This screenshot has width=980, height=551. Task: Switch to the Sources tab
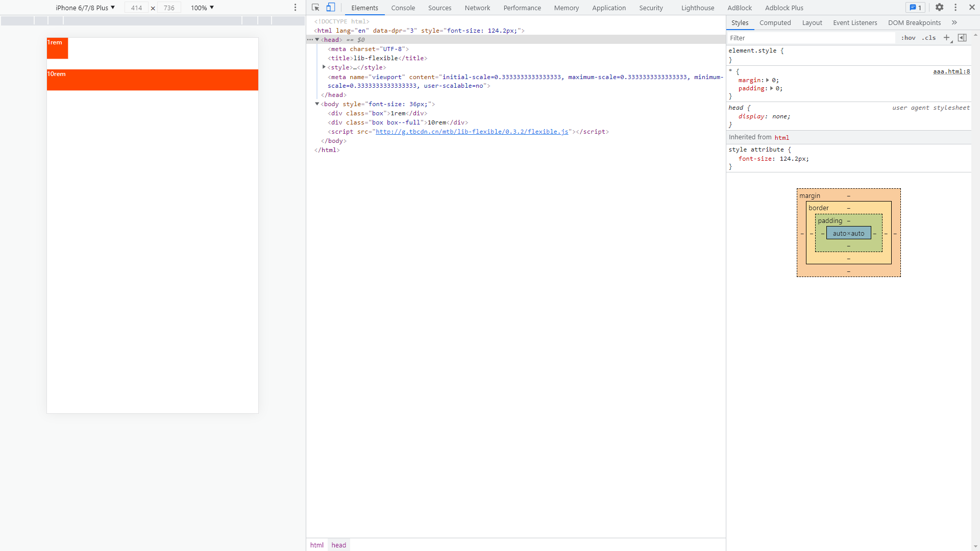(439, 8)
